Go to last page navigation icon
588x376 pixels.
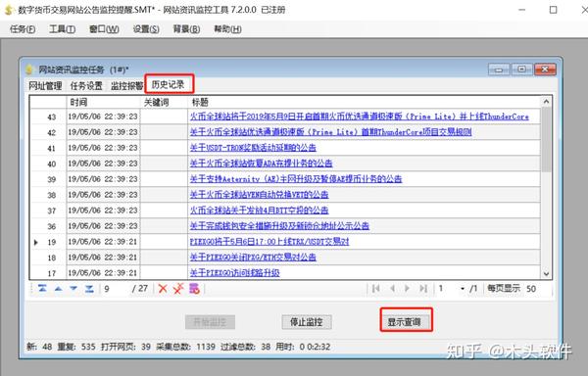(423, 289)
